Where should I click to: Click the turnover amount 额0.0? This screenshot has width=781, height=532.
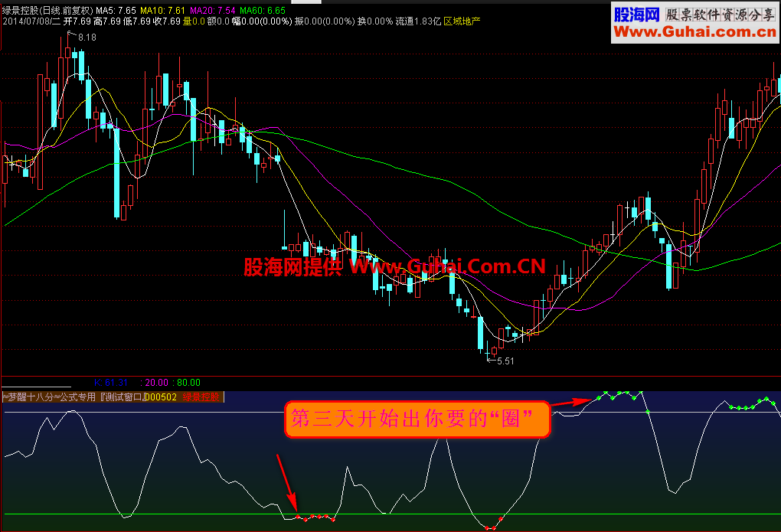click(x=218, y=21)
